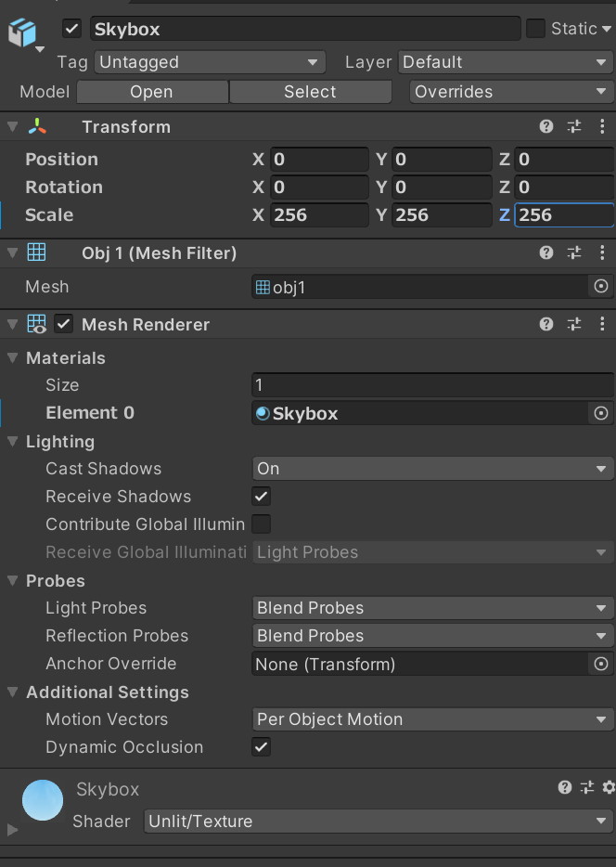Click the Mesh Filter component icon
This screenshot has height=867, width=616.
click(34, 252)
